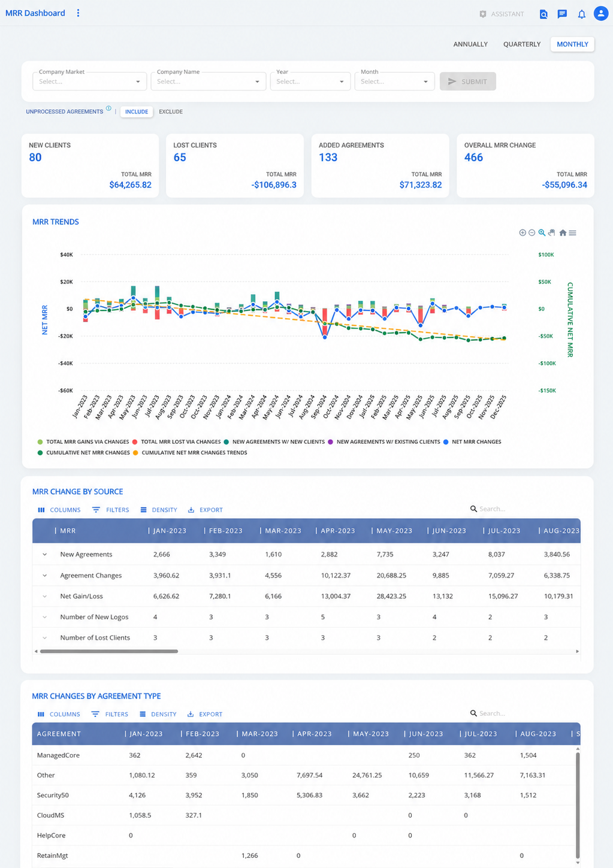Open the three-dot menu beside MRR Dashboard
This screenshot has width=613, height=868.
point(78,13)
